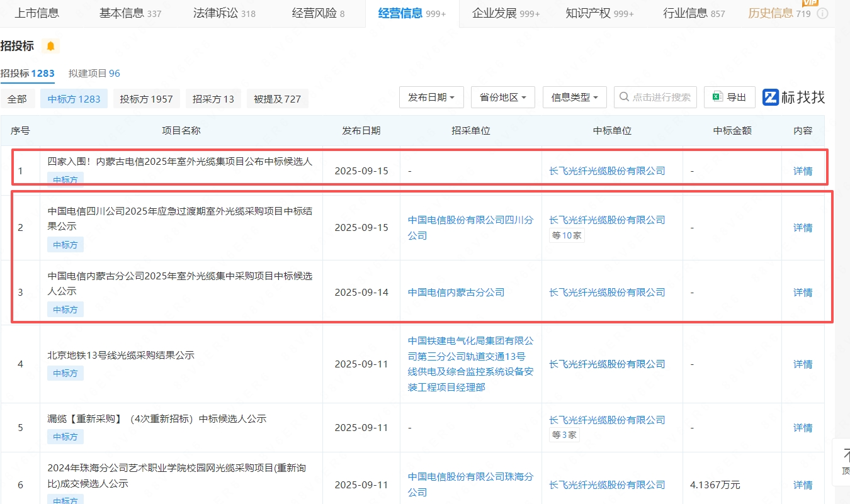Click 长飞光纤光缆股份有限公司 in row 3

coord(607,293)
